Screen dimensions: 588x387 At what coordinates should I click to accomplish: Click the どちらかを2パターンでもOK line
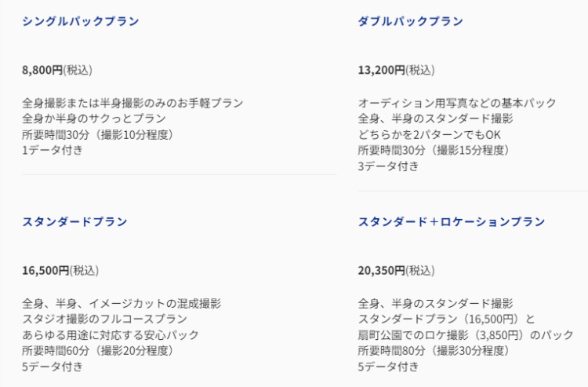tap(430, 134)
